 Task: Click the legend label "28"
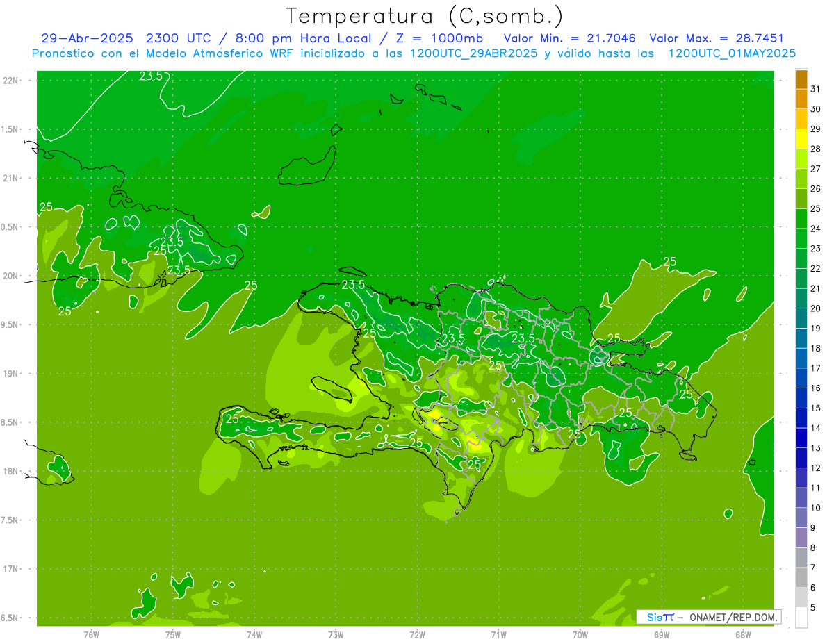click(816, 149)
